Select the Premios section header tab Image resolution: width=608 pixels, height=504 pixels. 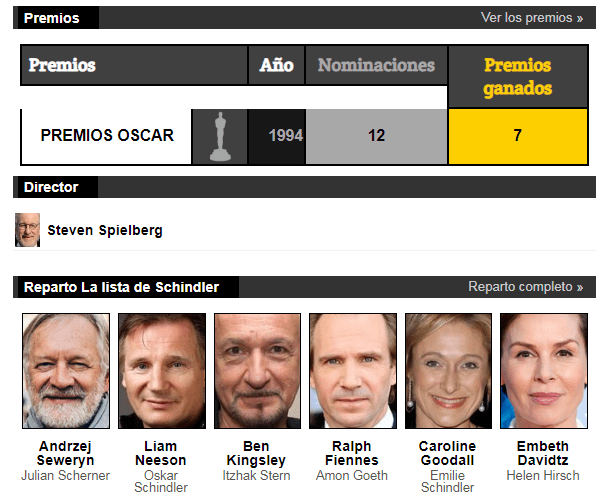52,18
